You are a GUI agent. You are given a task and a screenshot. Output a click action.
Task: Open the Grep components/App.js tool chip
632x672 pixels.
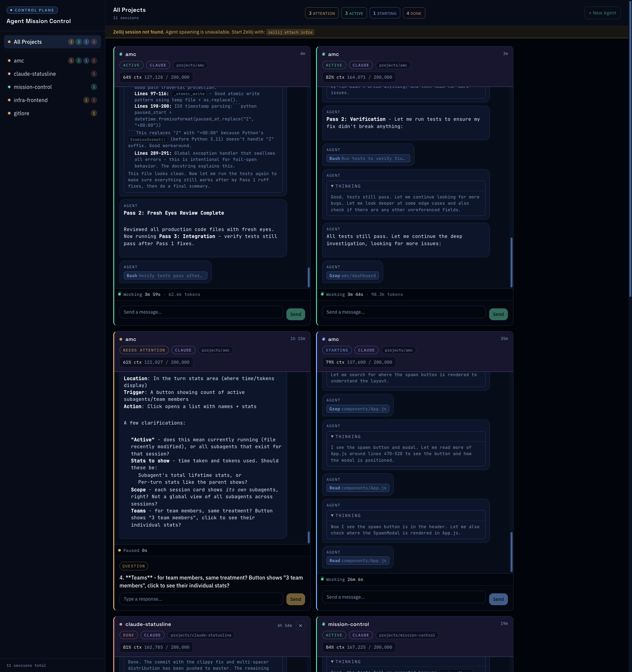tap(357, 409)
